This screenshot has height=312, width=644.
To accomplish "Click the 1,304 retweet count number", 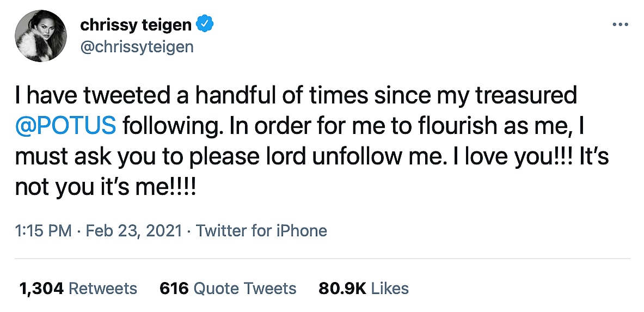I will tap(42, 287).
